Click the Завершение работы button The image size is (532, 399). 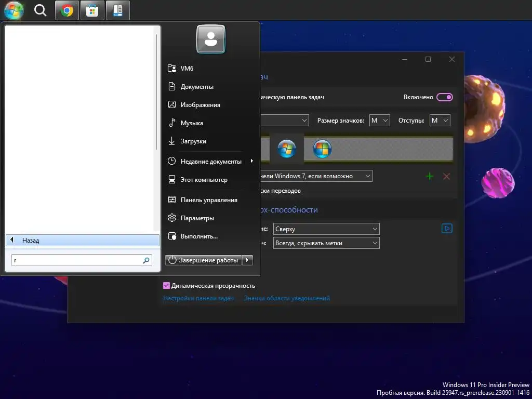point(204,260)
